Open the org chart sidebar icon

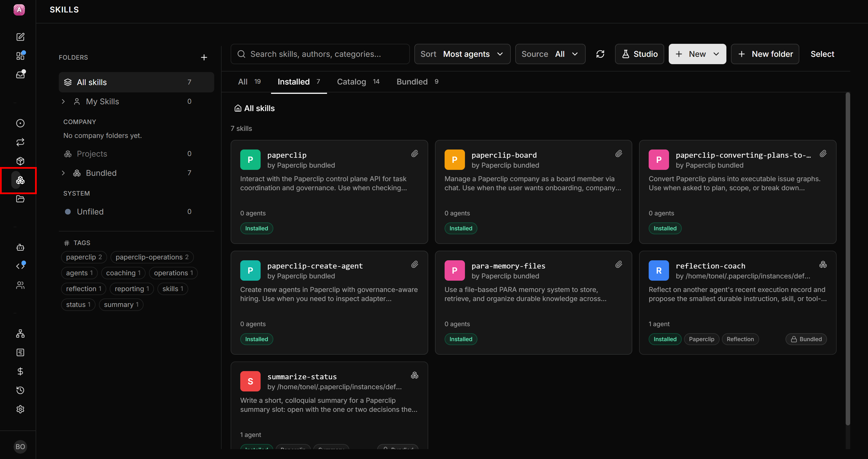coord(20,334)
